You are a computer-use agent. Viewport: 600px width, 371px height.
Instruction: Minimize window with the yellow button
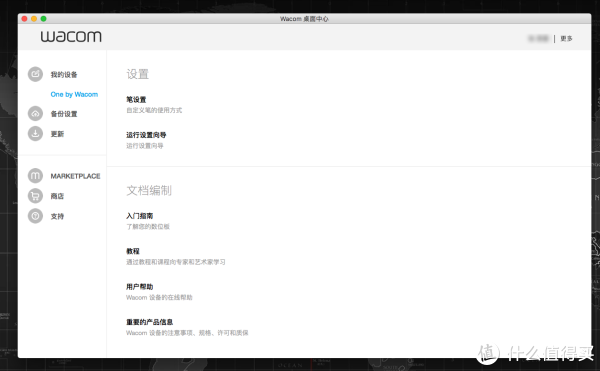34,19
